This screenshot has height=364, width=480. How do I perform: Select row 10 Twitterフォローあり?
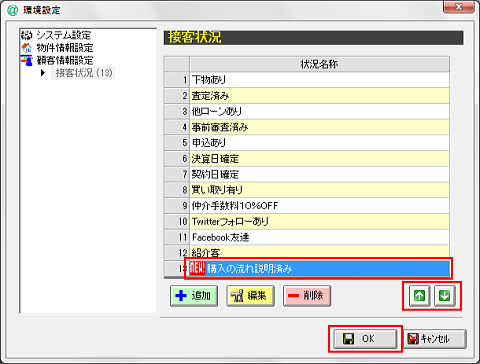[319, 221]
